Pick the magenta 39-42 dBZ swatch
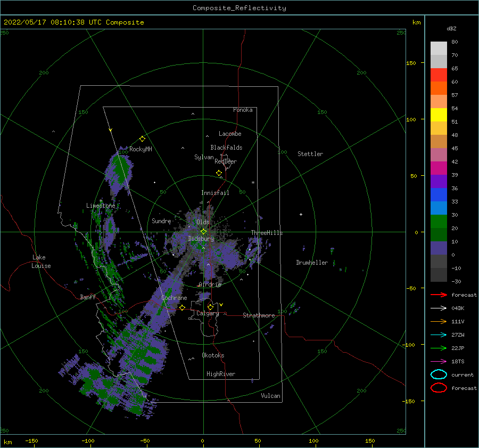 (439, 168)
